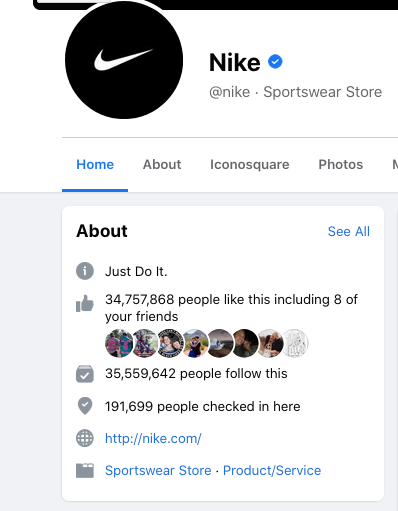Click the Product/Service category link
This screenshot has height=511, width=398.
pyautogui.click(x=272, y=470)
